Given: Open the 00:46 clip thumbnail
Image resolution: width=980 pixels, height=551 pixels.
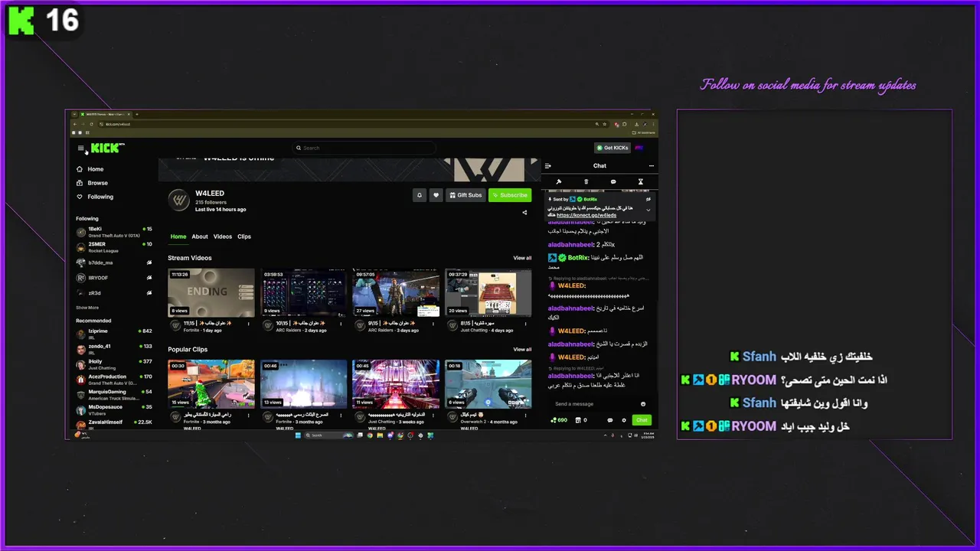Looking at the screenshot, I should tap(304, 384).
